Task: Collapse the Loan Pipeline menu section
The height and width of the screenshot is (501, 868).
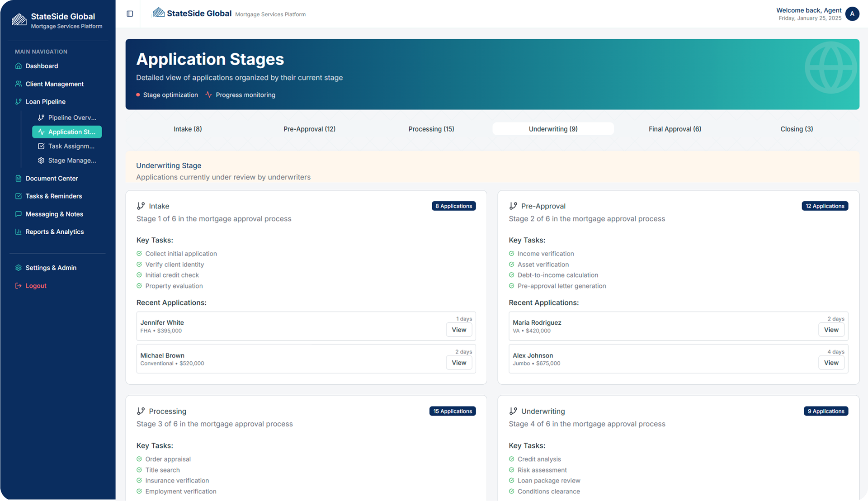Action: [45, 102]
